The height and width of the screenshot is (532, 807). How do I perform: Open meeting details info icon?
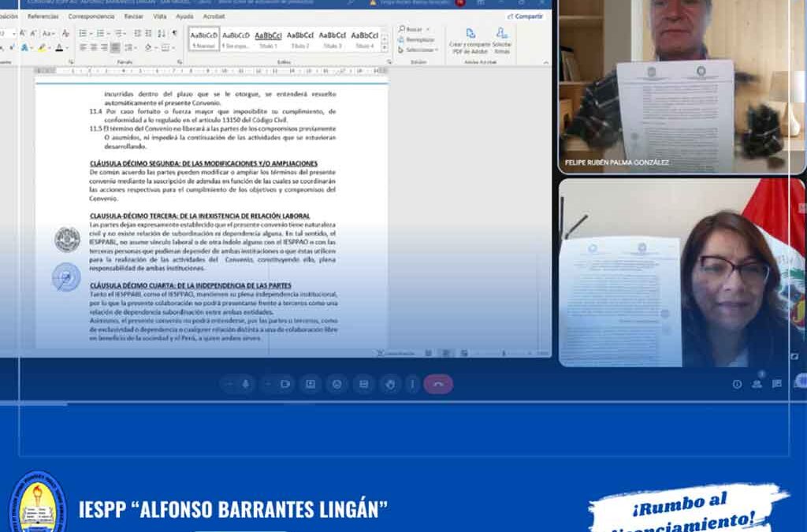click(x=737, y=384)
